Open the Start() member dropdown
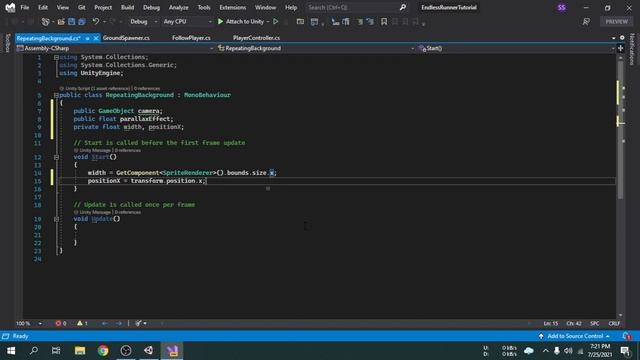 click(x=516, y=48)
